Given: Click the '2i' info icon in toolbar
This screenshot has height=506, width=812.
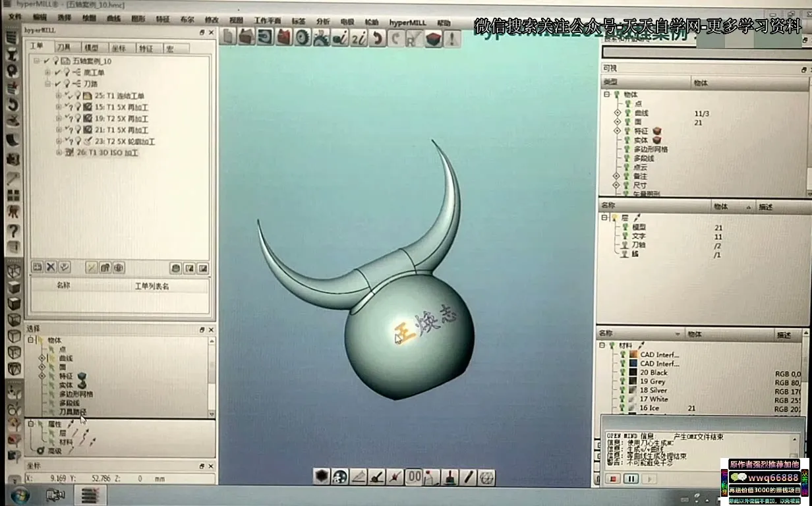Looking at the screenshot, I should (x=359, y=38).
